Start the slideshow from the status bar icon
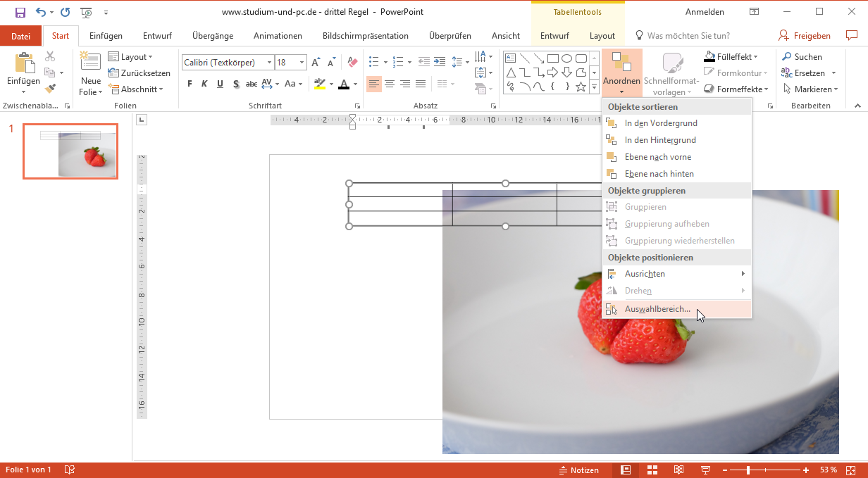Image resolution: width=868 pixels, height=478 pixels. [x=705, y=470]
